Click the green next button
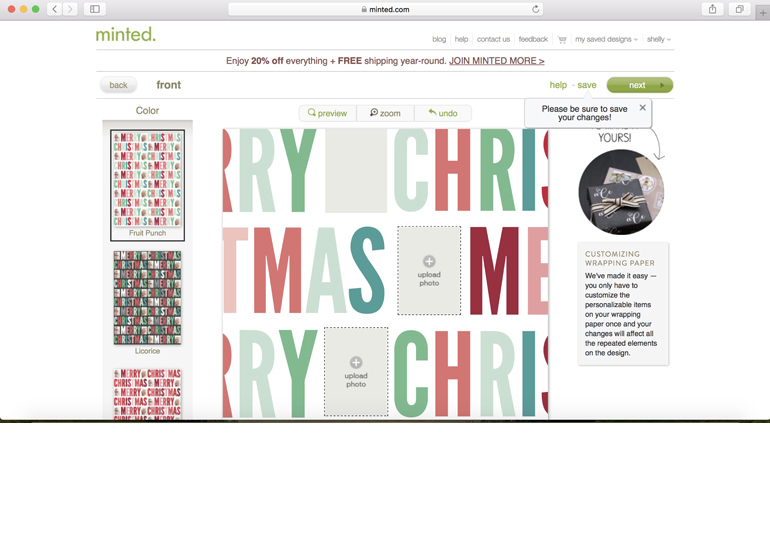The width and height of the screenshot is (770, 550). tap(640, 85)
